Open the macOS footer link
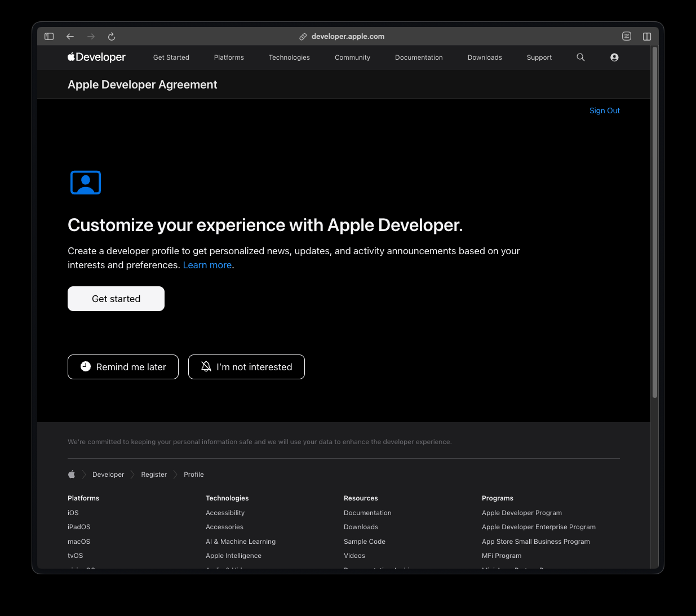Viewport: 696px width, 616px height. tap(79, 542)
